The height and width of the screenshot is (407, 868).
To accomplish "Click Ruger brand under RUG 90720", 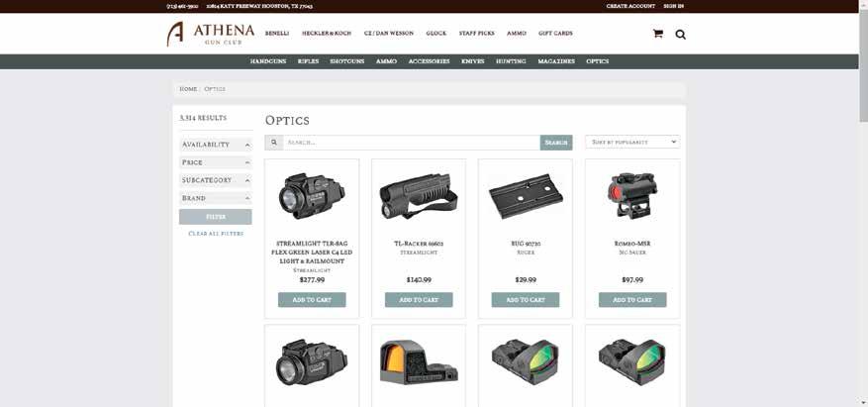I will coord(526,253).
